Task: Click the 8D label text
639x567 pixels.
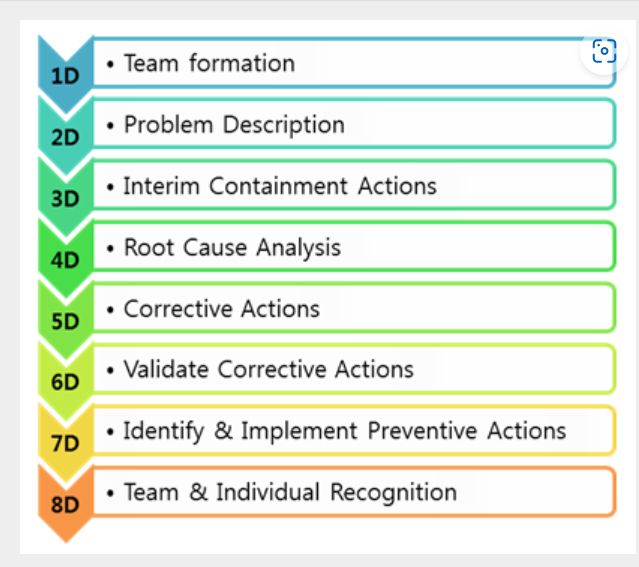Action: tap(65, 505)
